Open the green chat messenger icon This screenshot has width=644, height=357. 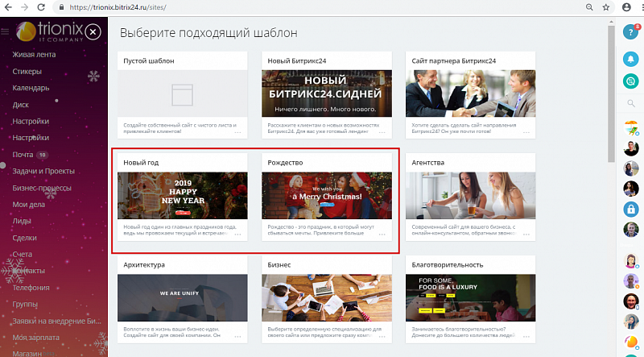tap(630, 81)
